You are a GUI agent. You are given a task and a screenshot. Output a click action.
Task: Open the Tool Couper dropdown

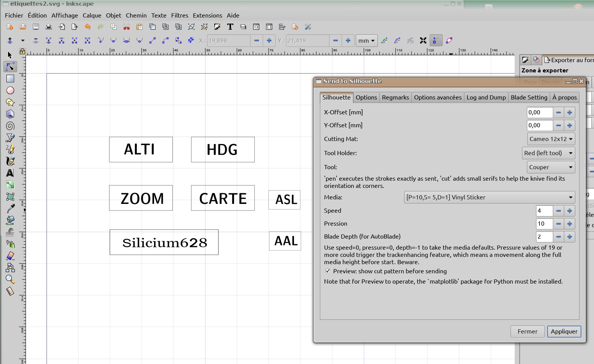(551, 167)
